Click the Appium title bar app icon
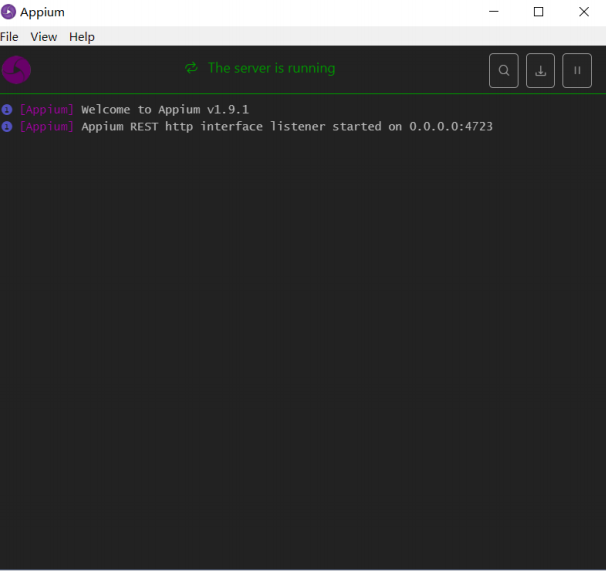606x571 pixels. tap(9, 12)
